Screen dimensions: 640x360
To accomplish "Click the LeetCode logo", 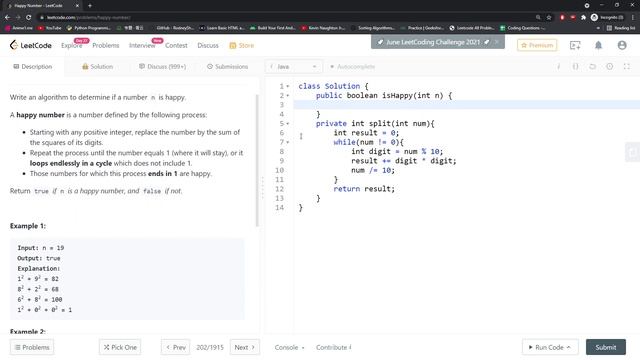I will pos(31,45).
